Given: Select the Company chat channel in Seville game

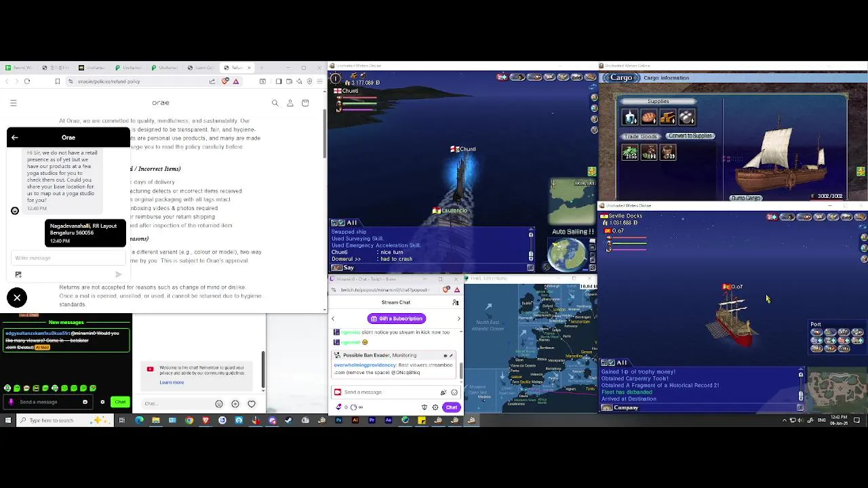Looking at the screenshot, I should (x=620, y=407).
